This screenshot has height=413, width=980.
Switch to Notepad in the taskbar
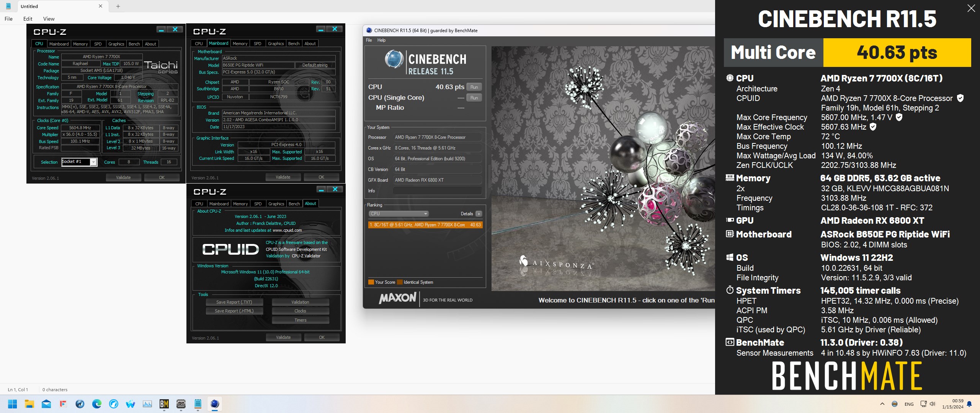click(198, 404)
